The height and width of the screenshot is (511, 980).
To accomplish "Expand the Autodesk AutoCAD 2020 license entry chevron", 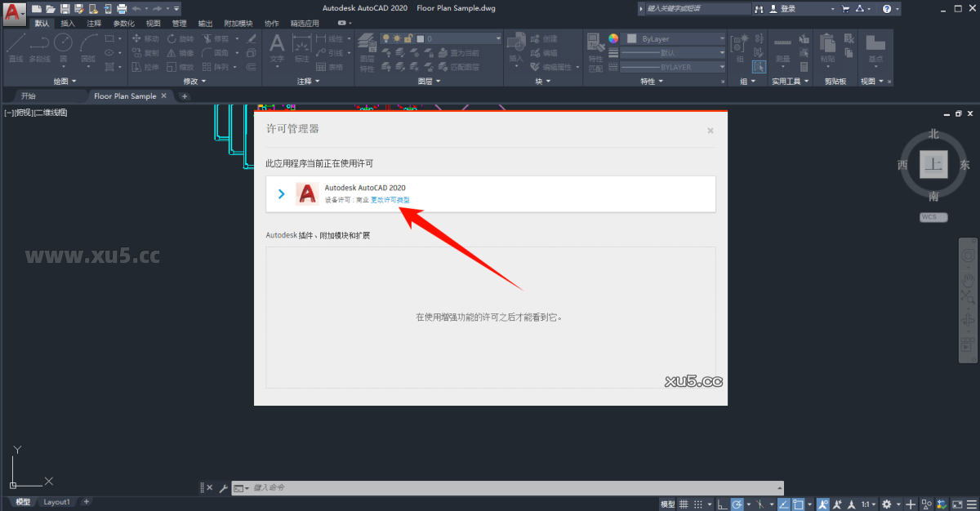I will click(x=281, y=193).
